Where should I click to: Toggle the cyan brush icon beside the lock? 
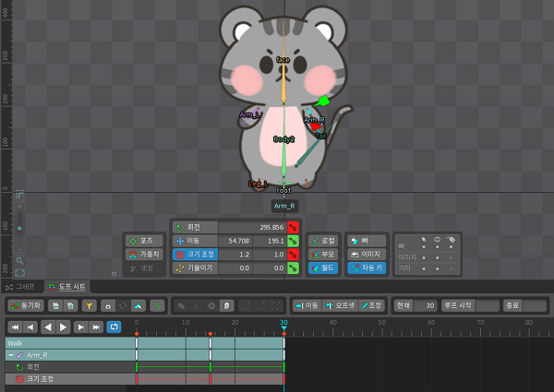point(138,305)
